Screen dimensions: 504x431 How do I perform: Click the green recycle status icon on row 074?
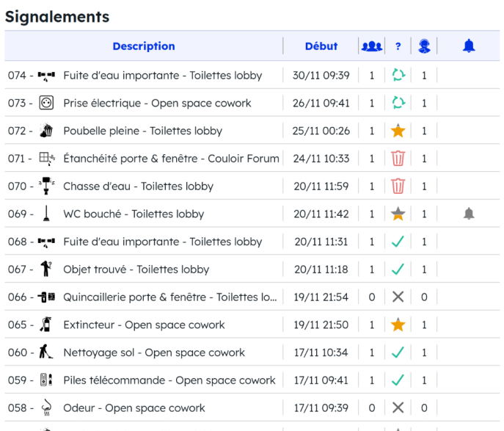click(x=398, y=76)
